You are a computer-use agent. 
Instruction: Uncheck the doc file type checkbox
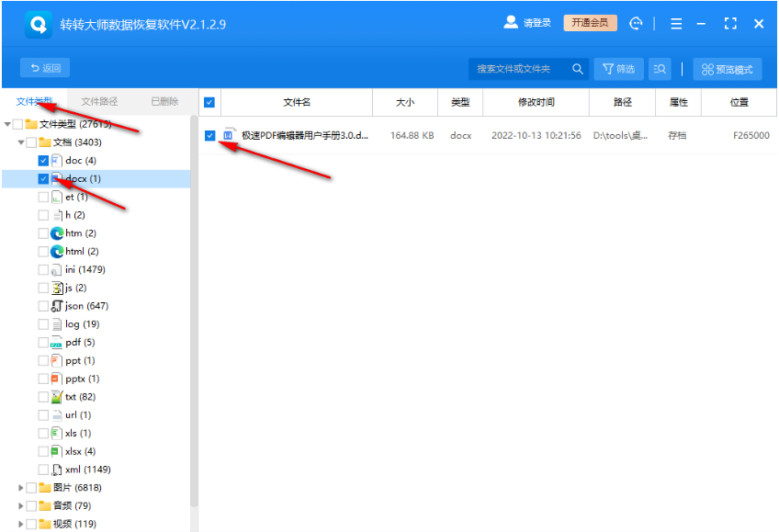43,161
